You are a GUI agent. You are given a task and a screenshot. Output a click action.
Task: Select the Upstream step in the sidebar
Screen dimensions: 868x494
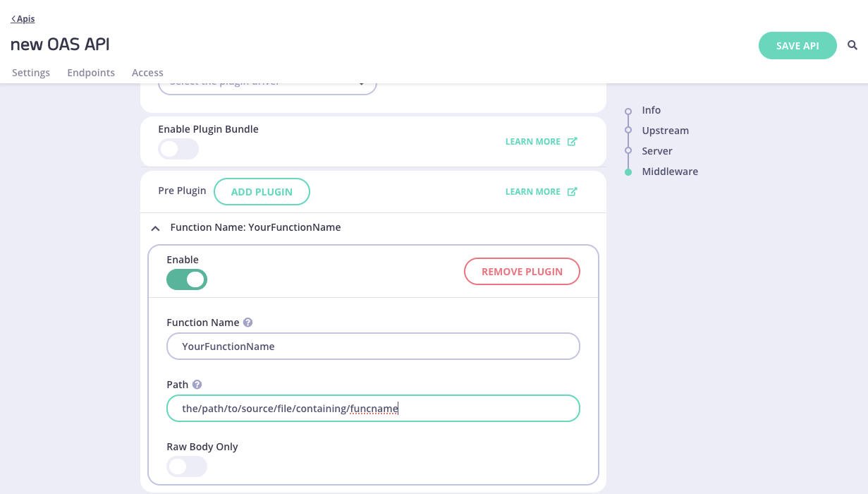(x=665, y=131)
